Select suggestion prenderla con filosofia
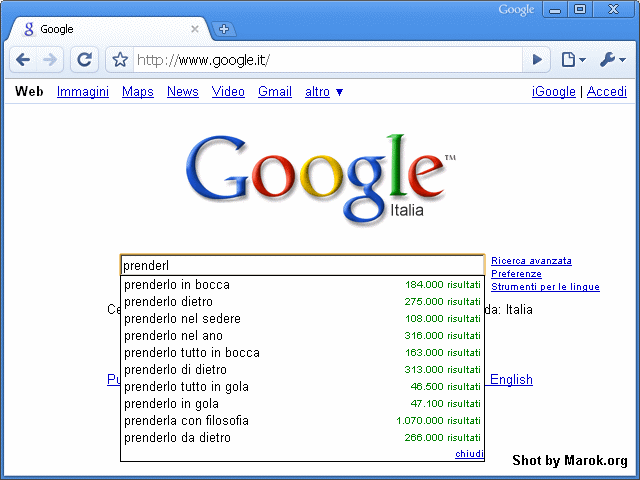The width and height of the screenshot is (640, 480). 302,420
